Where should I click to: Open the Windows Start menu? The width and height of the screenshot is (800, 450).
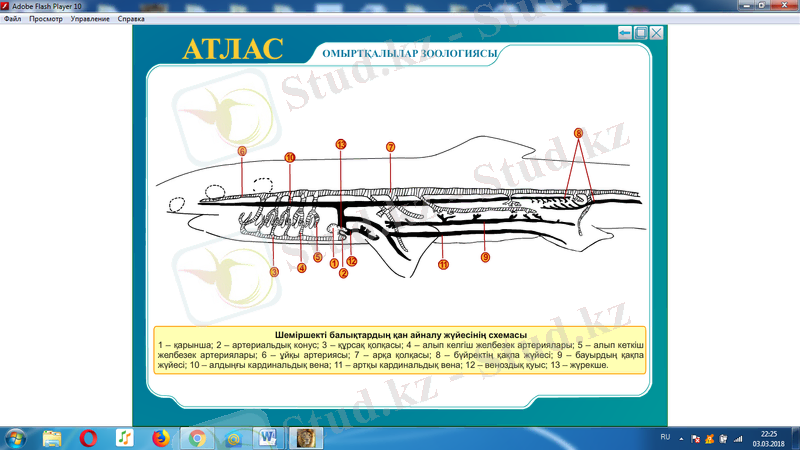pyautogui.click(x=15, y=438)
